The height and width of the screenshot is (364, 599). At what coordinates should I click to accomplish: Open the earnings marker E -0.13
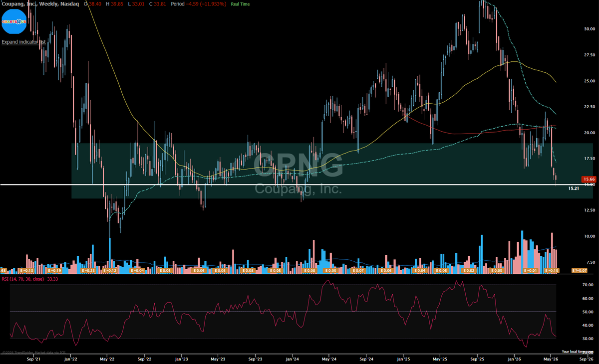point(27,270)
